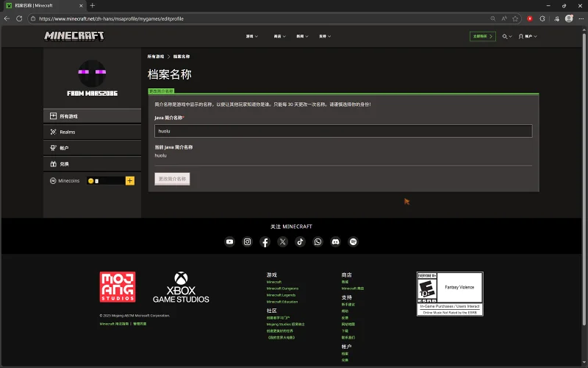
Task: Click the Java profile name input field
Action: (343, 131)
